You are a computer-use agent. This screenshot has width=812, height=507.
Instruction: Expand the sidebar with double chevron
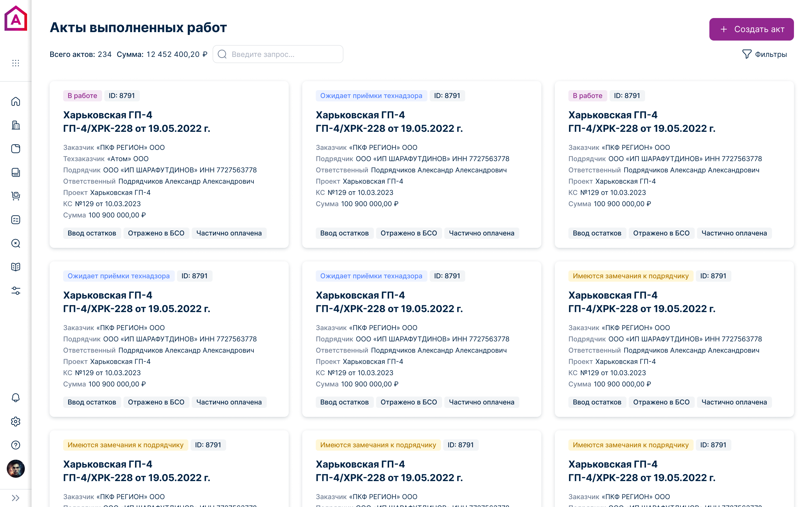click(16, 498)
